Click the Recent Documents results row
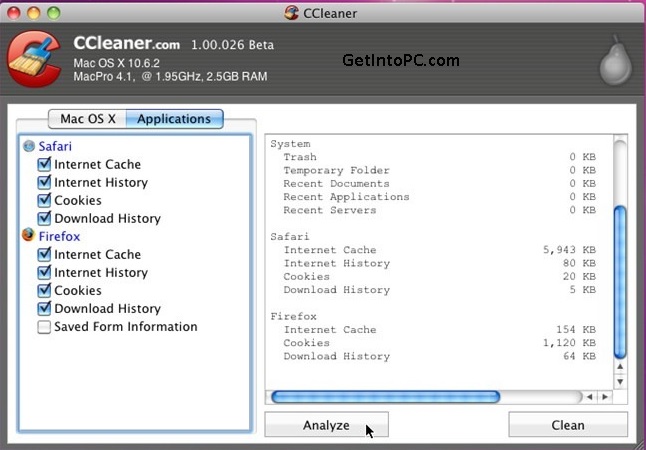The width and height of the screenshot is (646, 450). (x=440, y=183)
